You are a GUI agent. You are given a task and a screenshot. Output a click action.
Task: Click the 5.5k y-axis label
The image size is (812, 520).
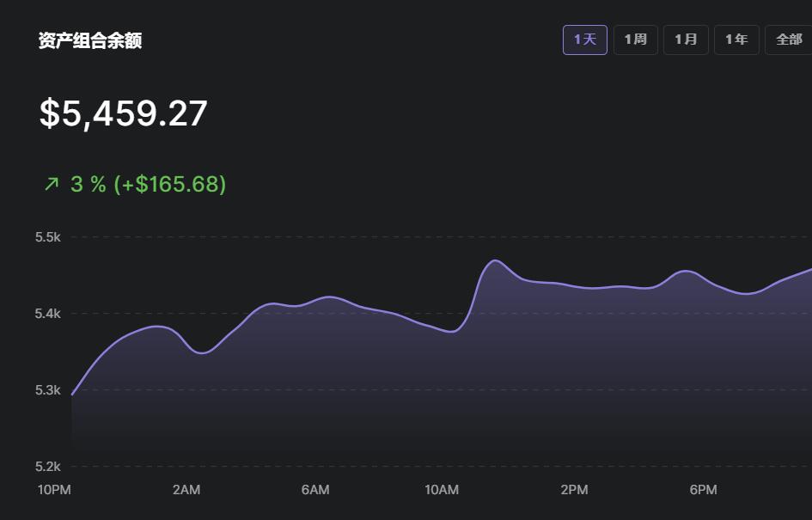click(47, 237)
